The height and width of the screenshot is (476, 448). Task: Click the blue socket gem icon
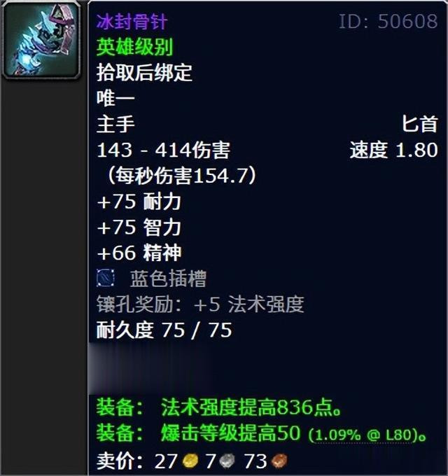coord(105,278)
